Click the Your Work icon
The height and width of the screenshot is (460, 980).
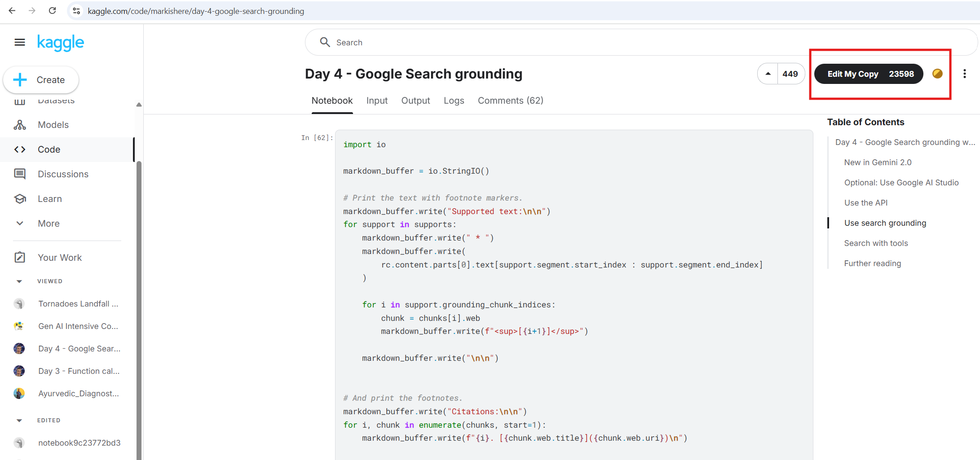(20, 258)
